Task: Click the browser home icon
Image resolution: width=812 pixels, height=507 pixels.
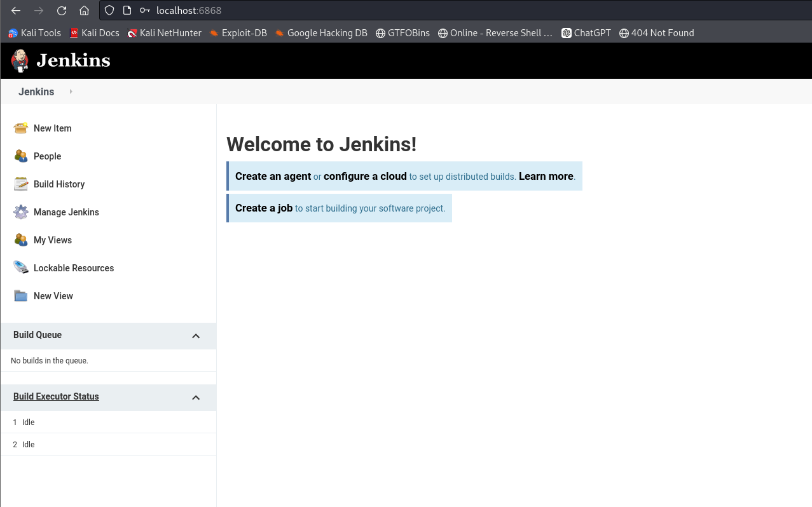Action: pyautogui.click(x=84, y=10)
